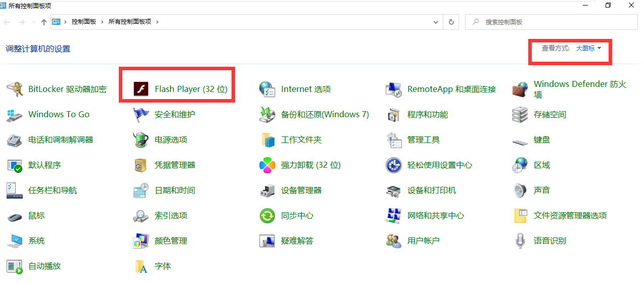Click the 所有控制面板项 breadcrumb segment

tap(130, 22)
